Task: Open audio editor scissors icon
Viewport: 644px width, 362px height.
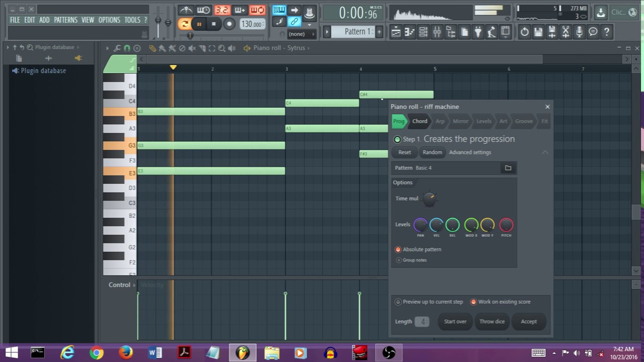Action: pyautogui.click(x=566, y=32)
